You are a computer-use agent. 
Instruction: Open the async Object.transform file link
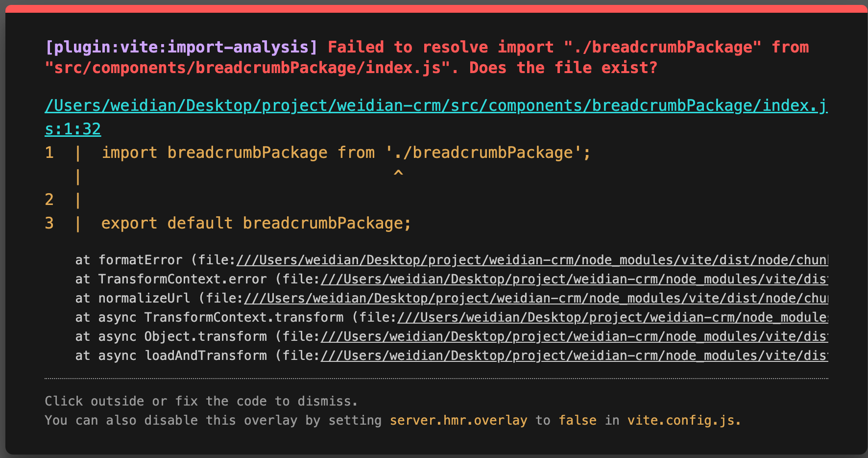573,337
